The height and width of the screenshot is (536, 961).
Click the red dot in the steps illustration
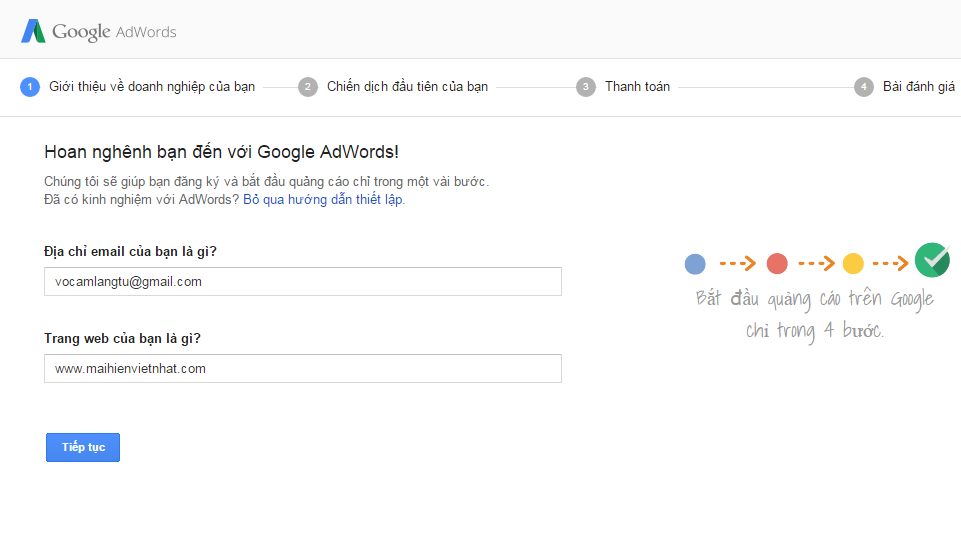coord(777,264)
